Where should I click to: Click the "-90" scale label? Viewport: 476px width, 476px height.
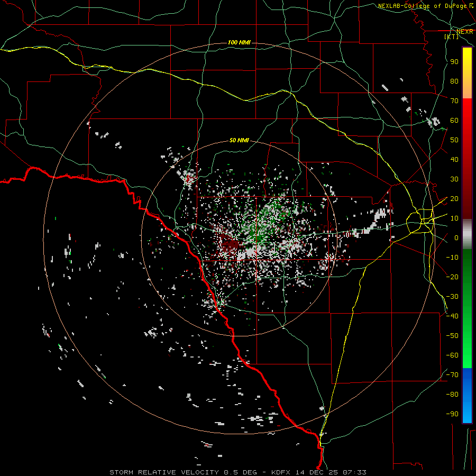point(452,414)
